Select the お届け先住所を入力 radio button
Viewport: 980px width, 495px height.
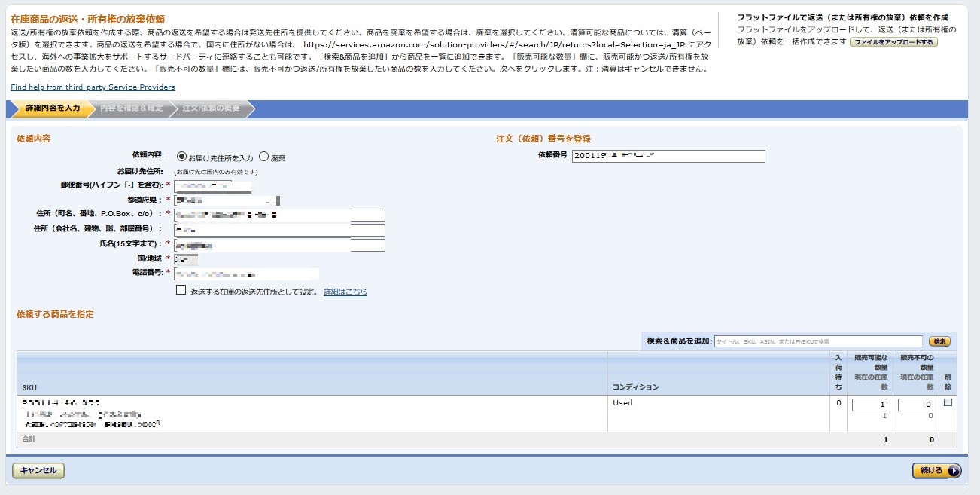coord(181,157)
